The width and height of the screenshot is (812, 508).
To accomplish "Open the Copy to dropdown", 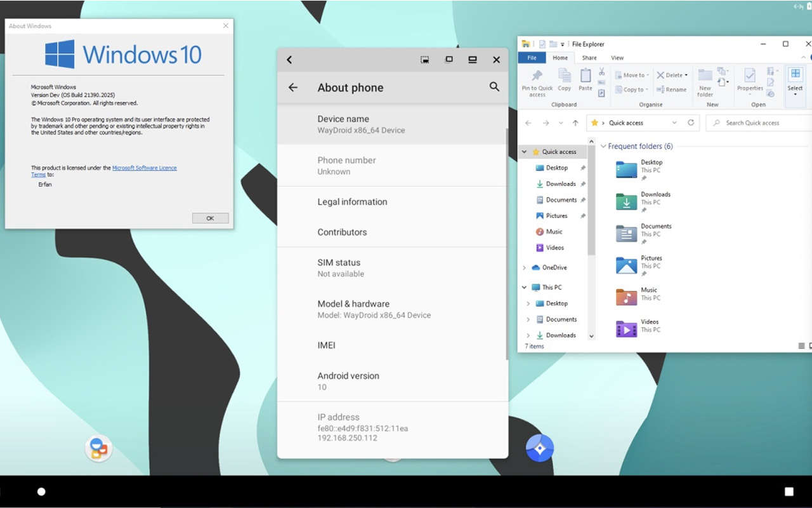I will pos(632,90).
